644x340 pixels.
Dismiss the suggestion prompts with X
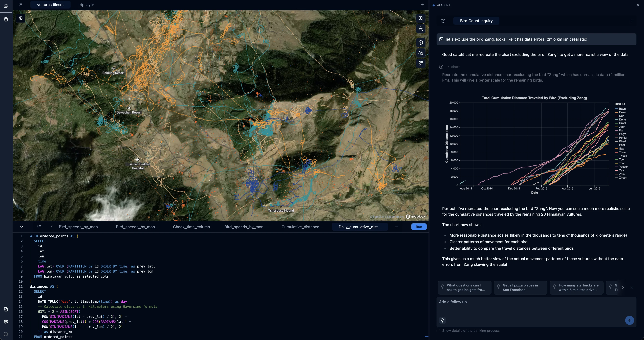click(632, 287)
